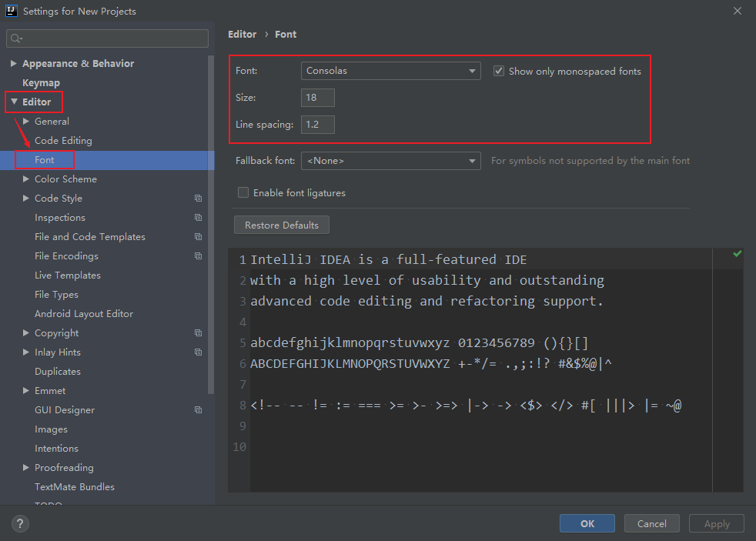756x541 pixels.
Task: Click the green inspections checkmark in preview pane
Action: [737, 253]
